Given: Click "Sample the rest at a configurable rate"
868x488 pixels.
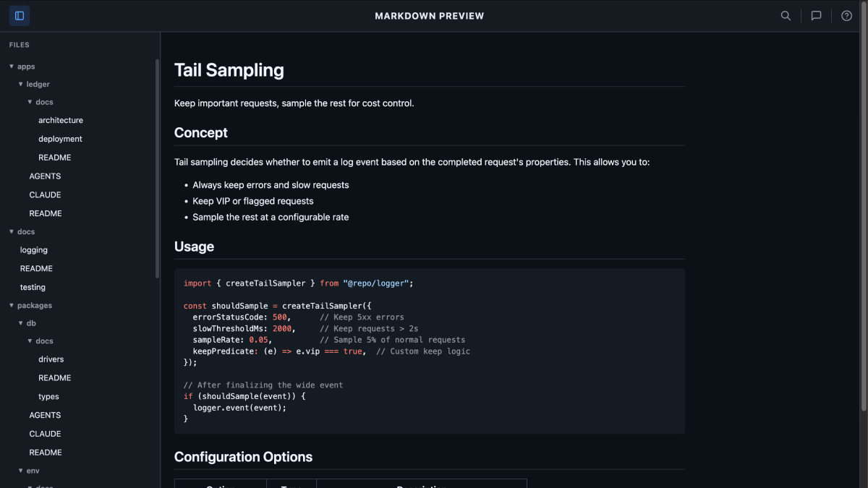Looking at the screenshot, I should (271, 217).
